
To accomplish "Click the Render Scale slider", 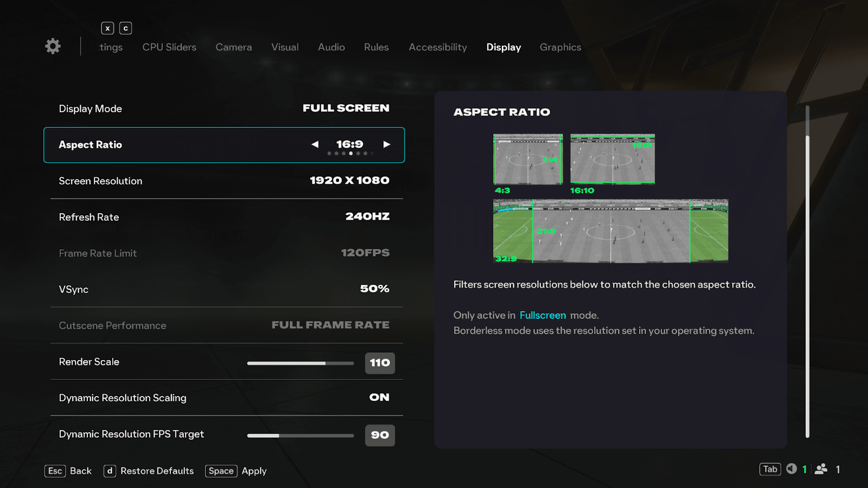I will click(301, 363).
